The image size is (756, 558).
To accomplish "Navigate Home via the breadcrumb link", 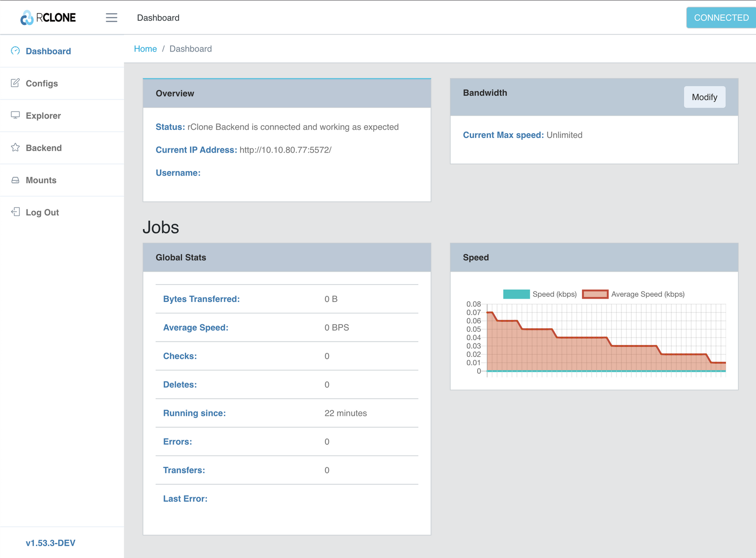I will [x=145, y=49].
